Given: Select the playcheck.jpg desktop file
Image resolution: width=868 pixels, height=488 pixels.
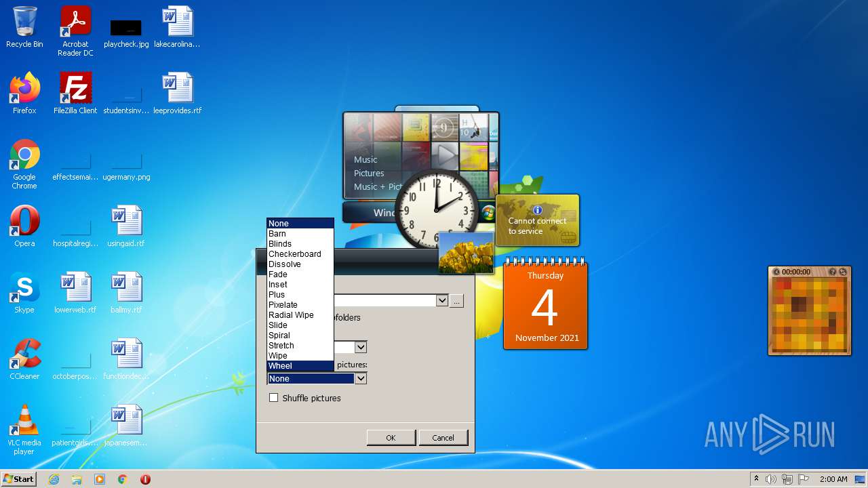Looking at the screenshot, I should pyautogui.click(x=126, y=33).
